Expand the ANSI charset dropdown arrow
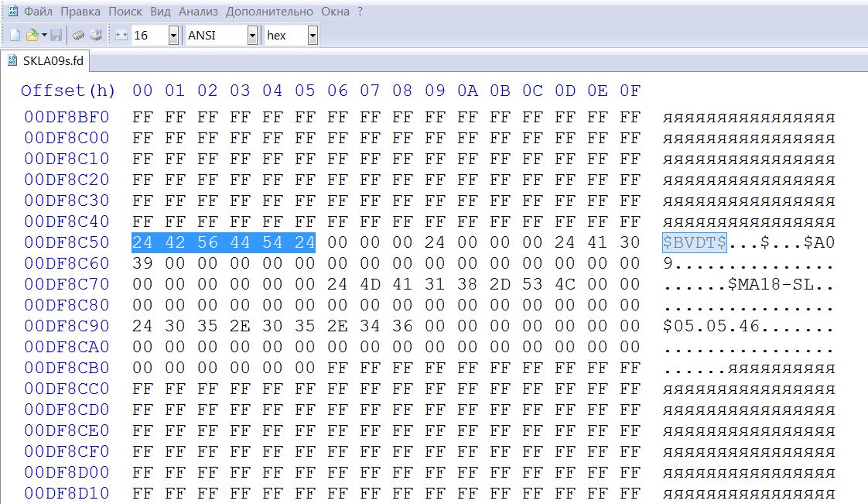Image resolution: width=868 pixels, height=504 pixels. pos(252,36)
